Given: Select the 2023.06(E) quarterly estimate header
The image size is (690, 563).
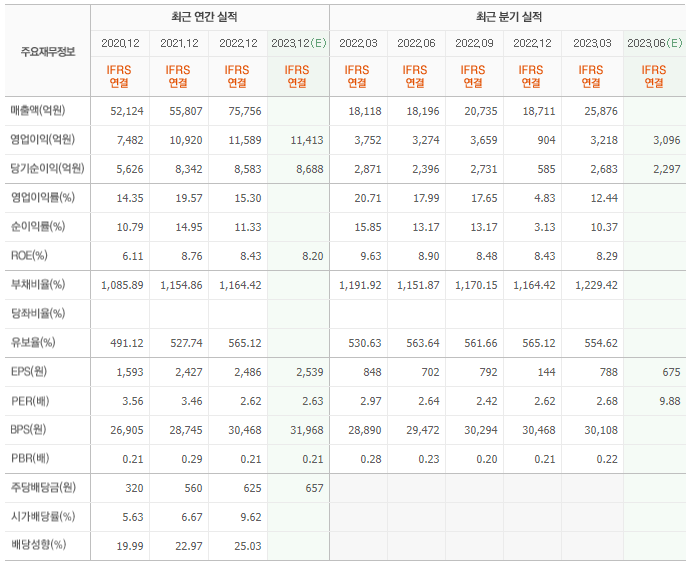Looking at the screenshot, I should click(655, 43).
